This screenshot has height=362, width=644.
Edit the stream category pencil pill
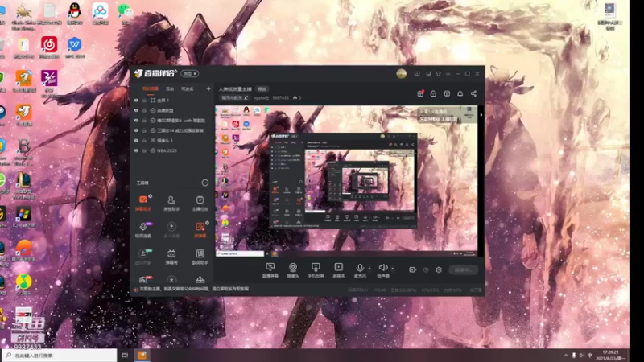[x=235, y=97]
